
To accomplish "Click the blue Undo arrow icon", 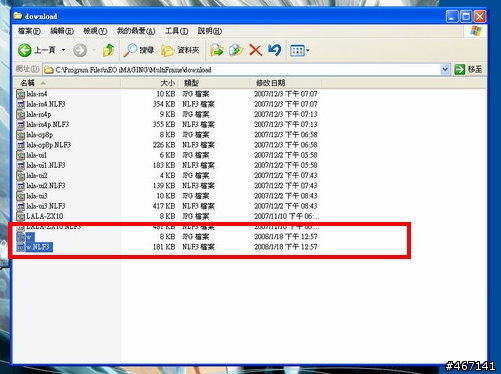I will pyautogui.click(x=275, y=50).
